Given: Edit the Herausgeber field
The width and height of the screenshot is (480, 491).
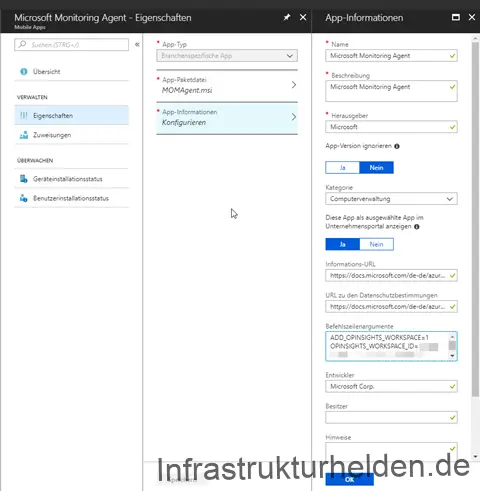Looking at the screenshot, I should (391, 127).
